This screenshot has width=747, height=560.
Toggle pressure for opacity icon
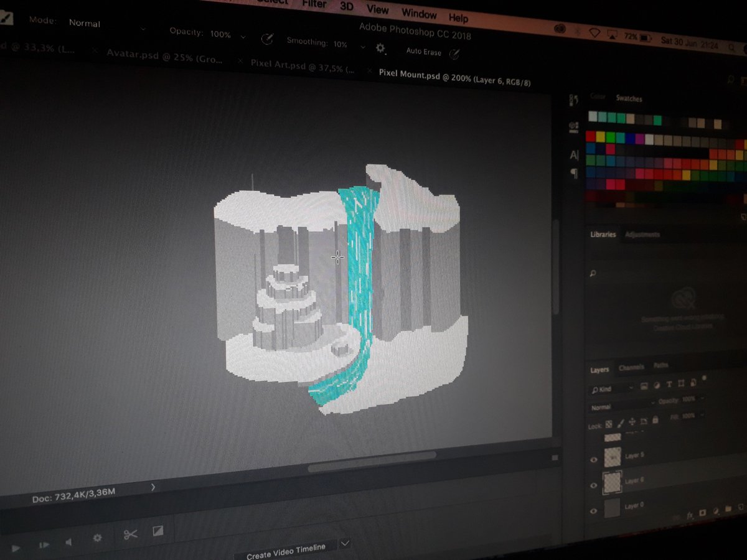[x=267, y=39]
